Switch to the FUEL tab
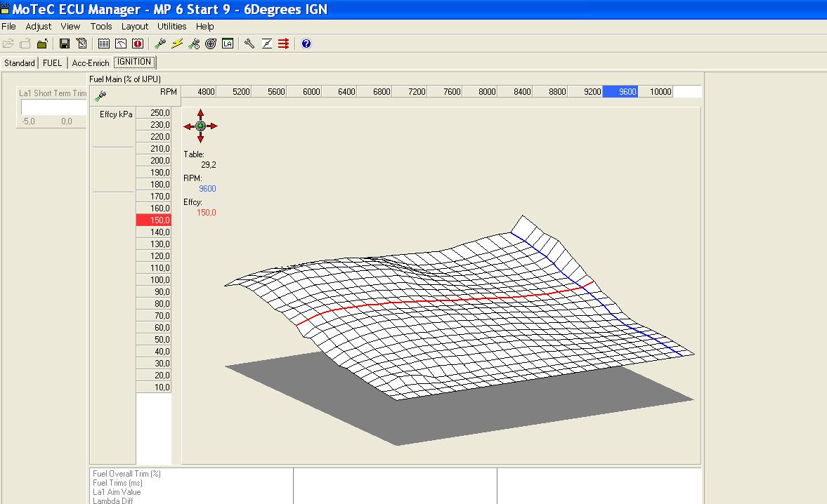Viewport: 827px width, 504px height. pyautogui.click(x=53, y=63)
